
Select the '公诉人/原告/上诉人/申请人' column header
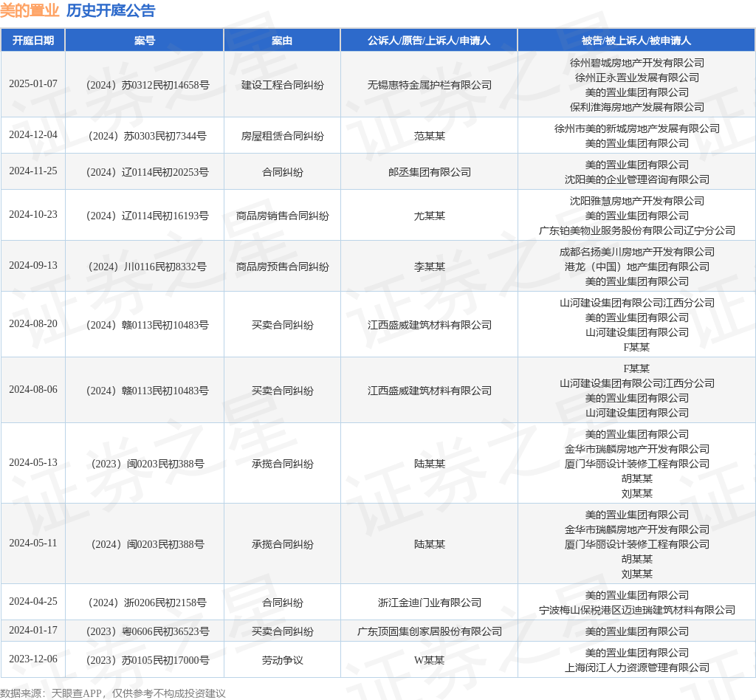429,41
